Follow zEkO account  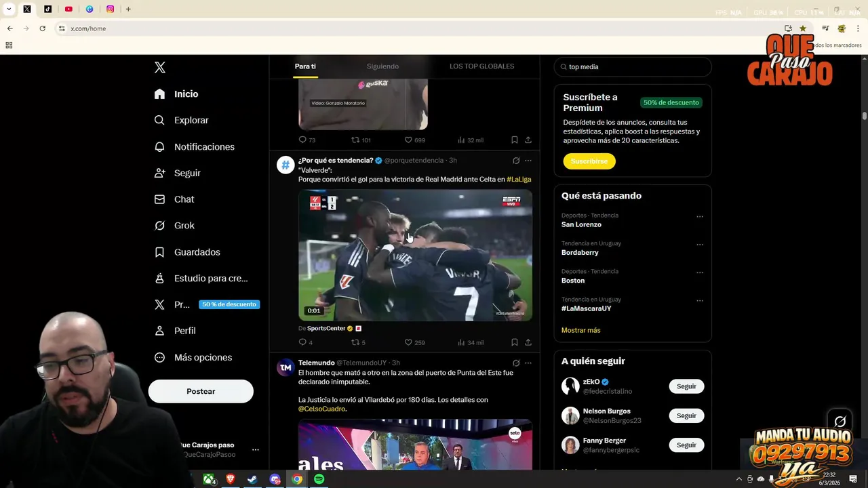point(686,386)
